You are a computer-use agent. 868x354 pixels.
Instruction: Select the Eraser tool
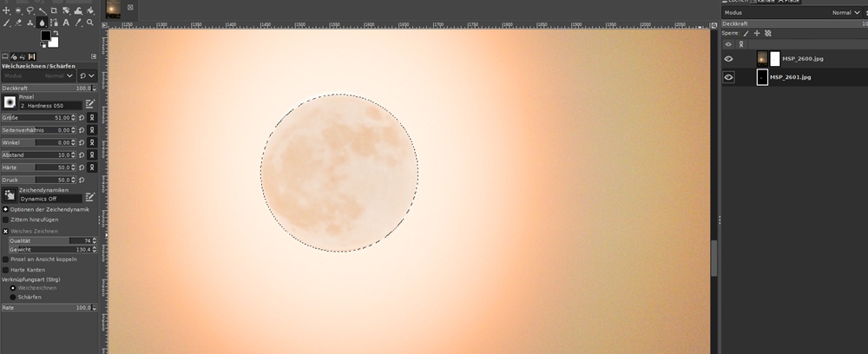(x=18, y=23)
